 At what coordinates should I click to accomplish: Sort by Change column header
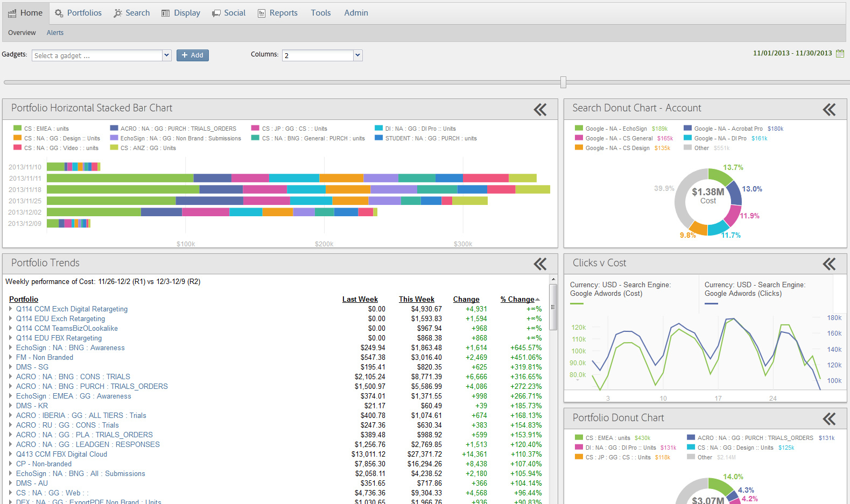pyautogui.click(x=466, y=299)
